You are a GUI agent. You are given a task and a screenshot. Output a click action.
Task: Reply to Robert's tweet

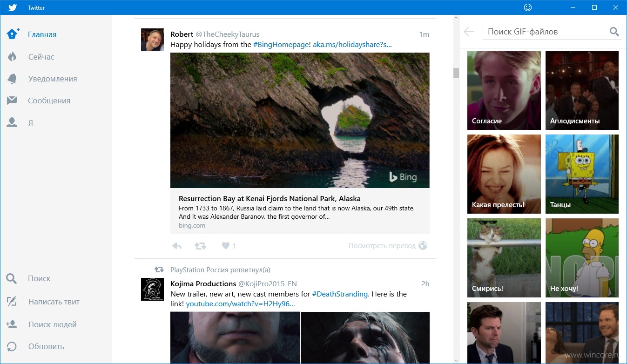(177, 246)
